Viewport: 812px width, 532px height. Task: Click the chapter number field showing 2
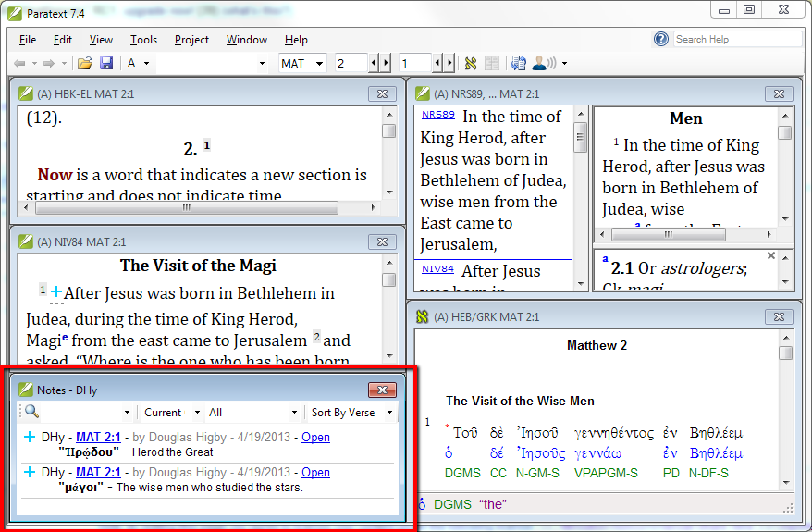click(x=351, y=63)
